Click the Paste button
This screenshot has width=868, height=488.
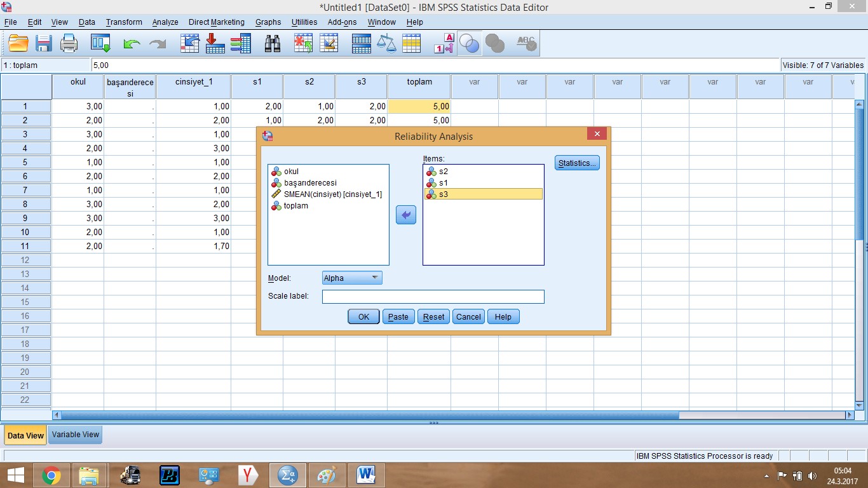[398, 316]
